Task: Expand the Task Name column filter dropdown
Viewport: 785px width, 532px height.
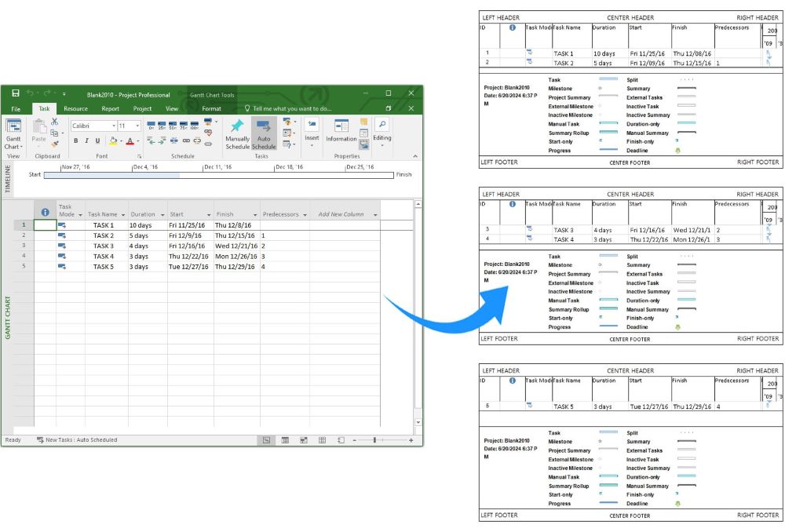Action: click(x=123, y=215)
